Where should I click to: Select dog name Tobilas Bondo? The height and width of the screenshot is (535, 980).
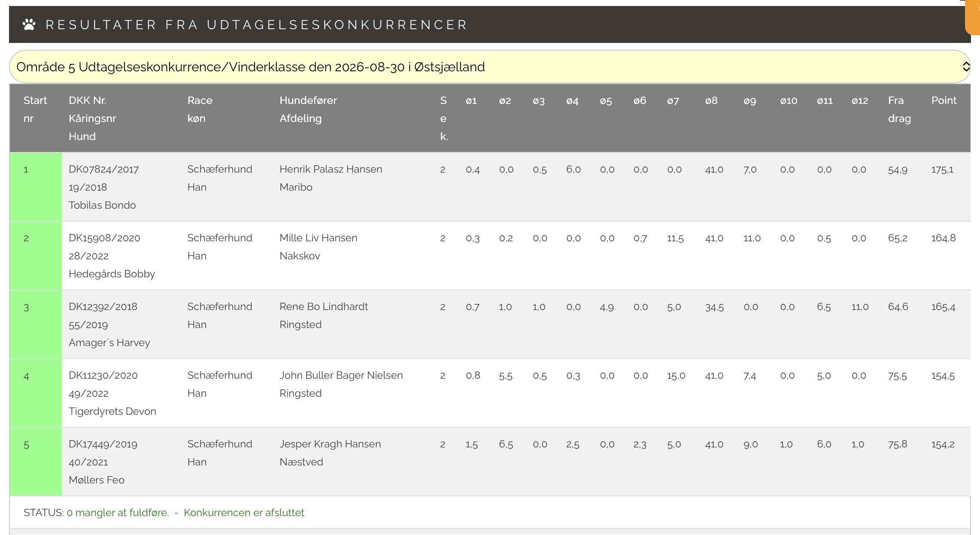point(102,205)
